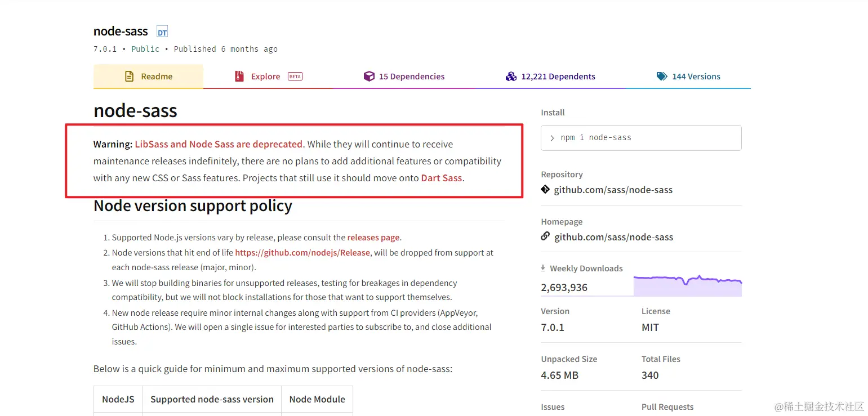The width and height of the screenshot is (868, 416).
Task: Click the Public label under package name
Action: 145,49
